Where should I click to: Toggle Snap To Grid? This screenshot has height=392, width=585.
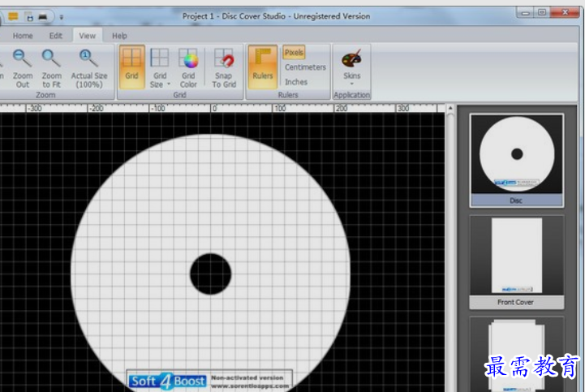[x=224, y=68]
